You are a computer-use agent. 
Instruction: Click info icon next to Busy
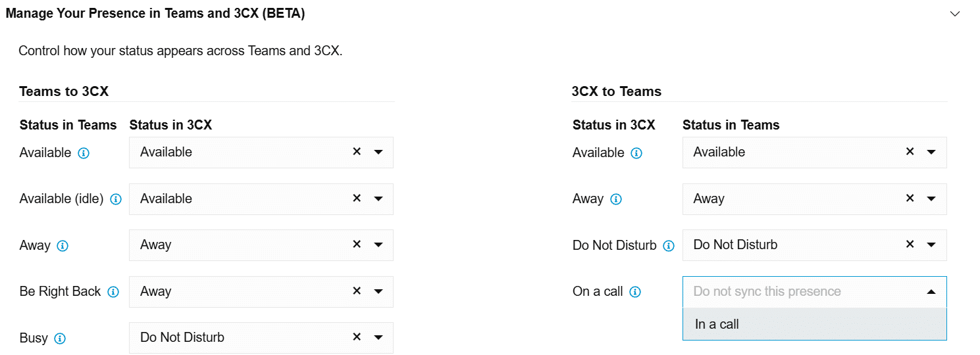tap(60, 339)
